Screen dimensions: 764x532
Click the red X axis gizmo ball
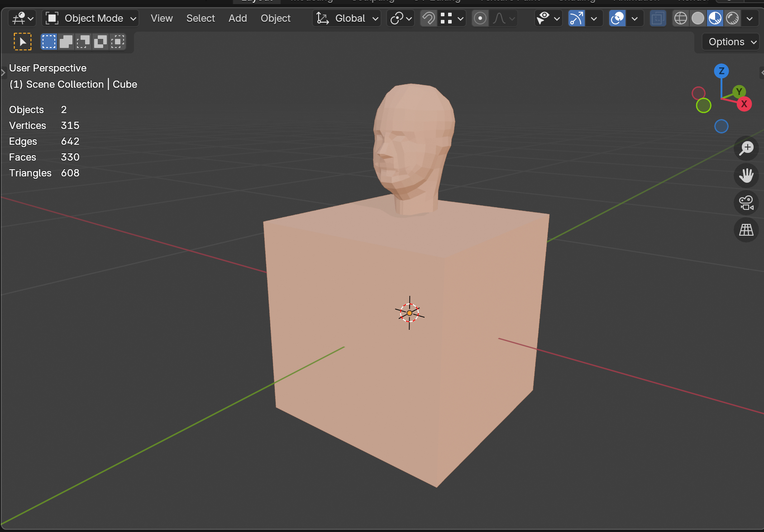(744, 104)
